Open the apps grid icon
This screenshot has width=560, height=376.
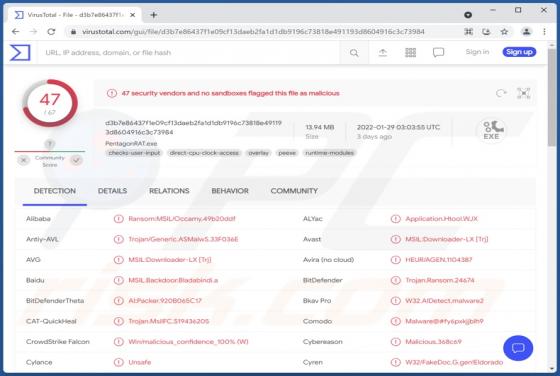[410, 52]
